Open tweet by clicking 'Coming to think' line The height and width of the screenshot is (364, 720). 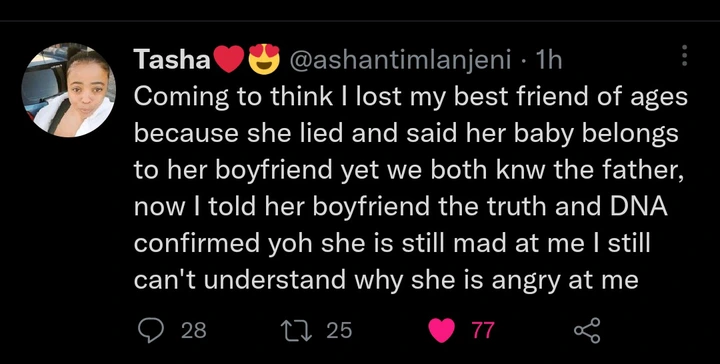tap(411, 97)
